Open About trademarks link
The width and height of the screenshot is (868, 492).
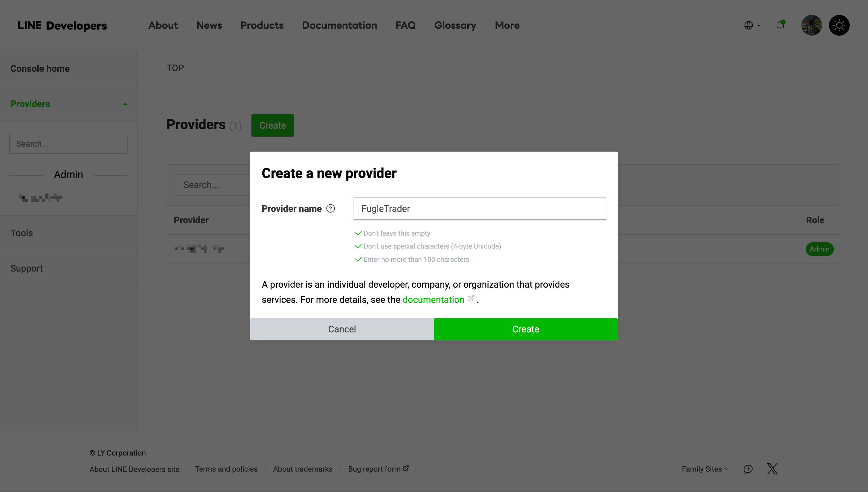(x=303, y=469)
